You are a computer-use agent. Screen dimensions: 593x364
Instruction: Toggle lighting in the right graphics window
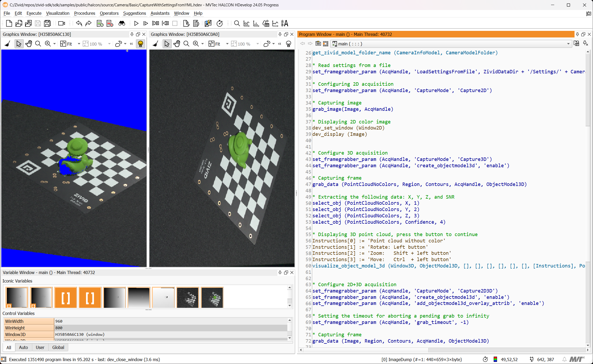(288, 44)
